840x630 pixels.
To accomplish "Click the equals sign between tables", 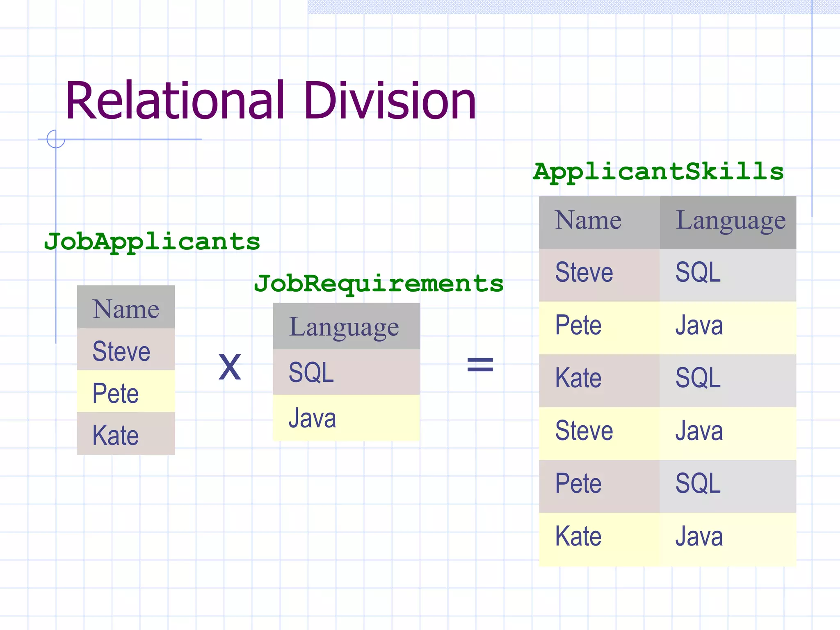I will 480,365.
